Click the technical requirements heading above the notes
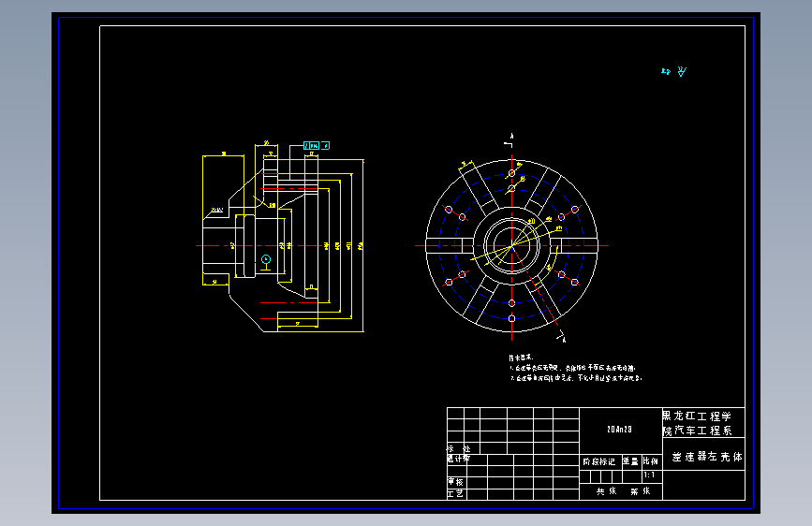812x526 pixels. click(x=521, y=358)
